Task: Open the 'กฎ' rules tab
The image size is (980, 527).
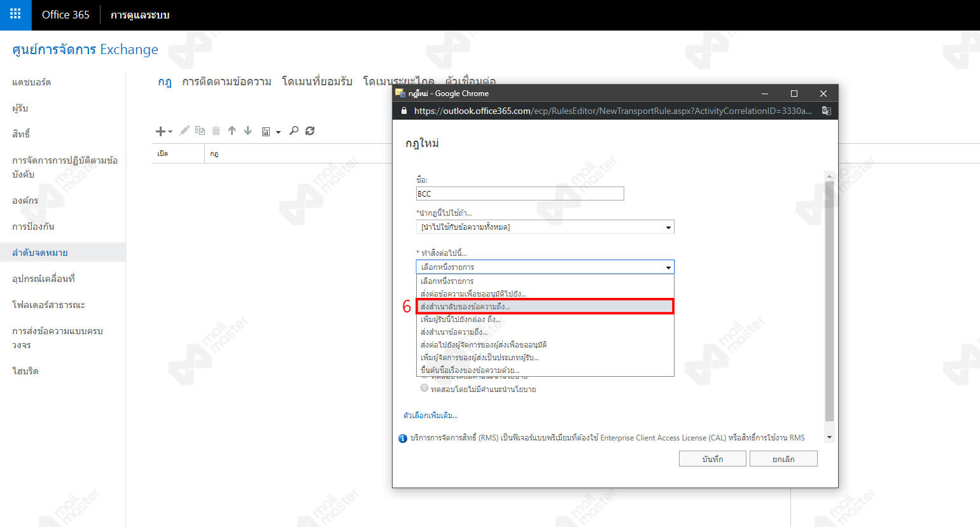Action: pyautogui.click(x=165, y=81)
